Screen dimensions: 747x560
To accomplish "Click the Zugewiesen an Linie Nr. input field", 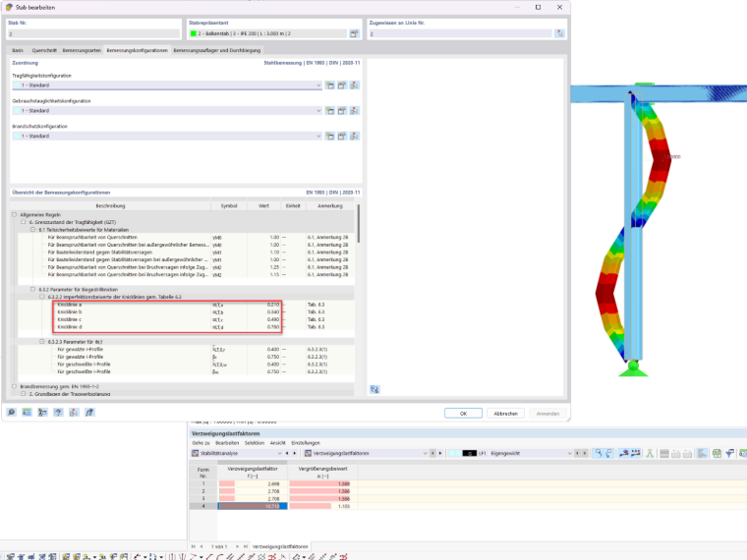I will 460,33.
